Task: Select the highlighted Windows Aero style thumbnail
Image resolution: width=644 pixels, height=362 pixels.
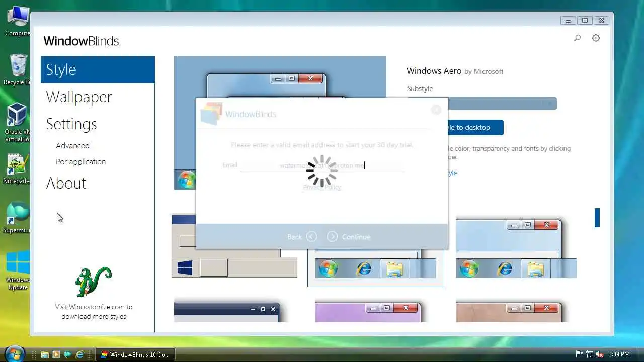Action: click(375, 267)
